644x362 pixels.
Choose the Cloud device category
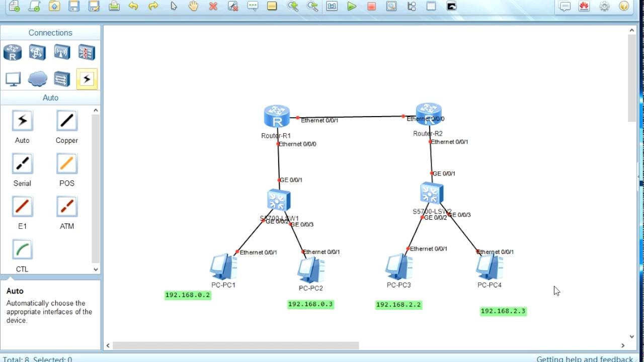37,79
